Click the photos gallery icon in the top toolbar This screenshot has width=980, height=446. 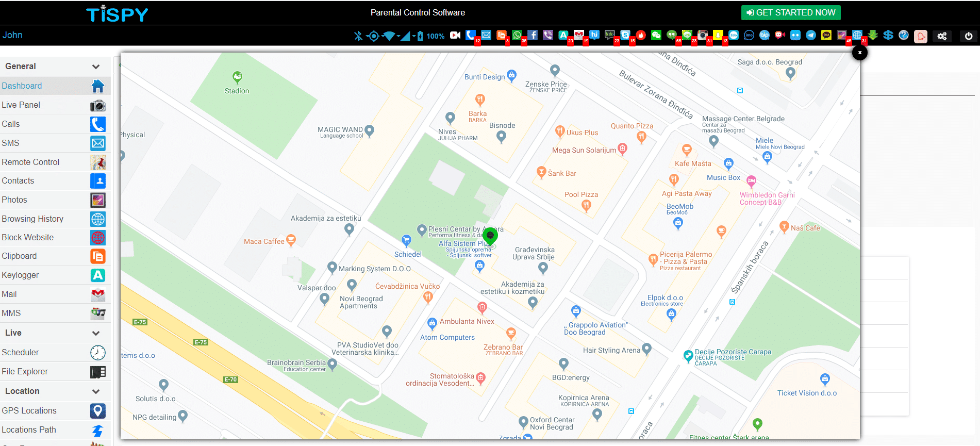(842, 35)
